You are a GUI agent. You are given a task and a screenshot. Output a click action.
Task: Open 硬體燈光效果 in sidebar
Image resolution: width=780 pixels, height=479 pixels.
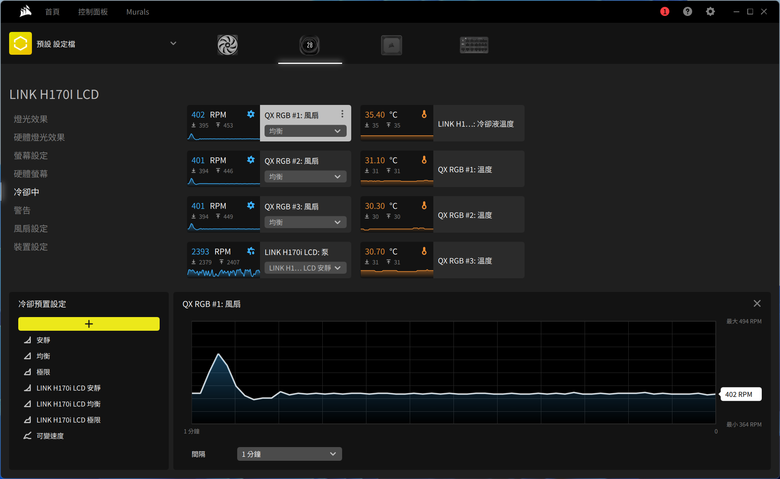39,137
